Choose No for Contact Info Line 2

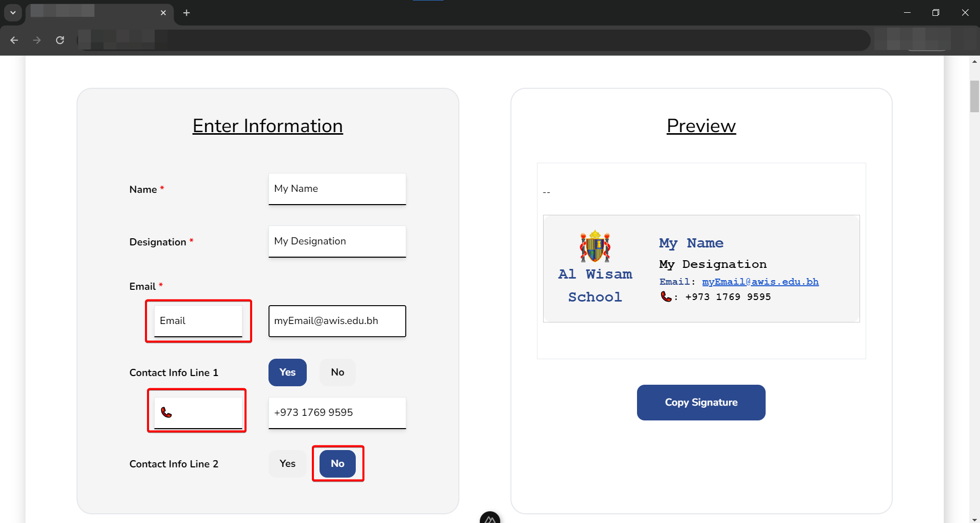pos(337,464)
